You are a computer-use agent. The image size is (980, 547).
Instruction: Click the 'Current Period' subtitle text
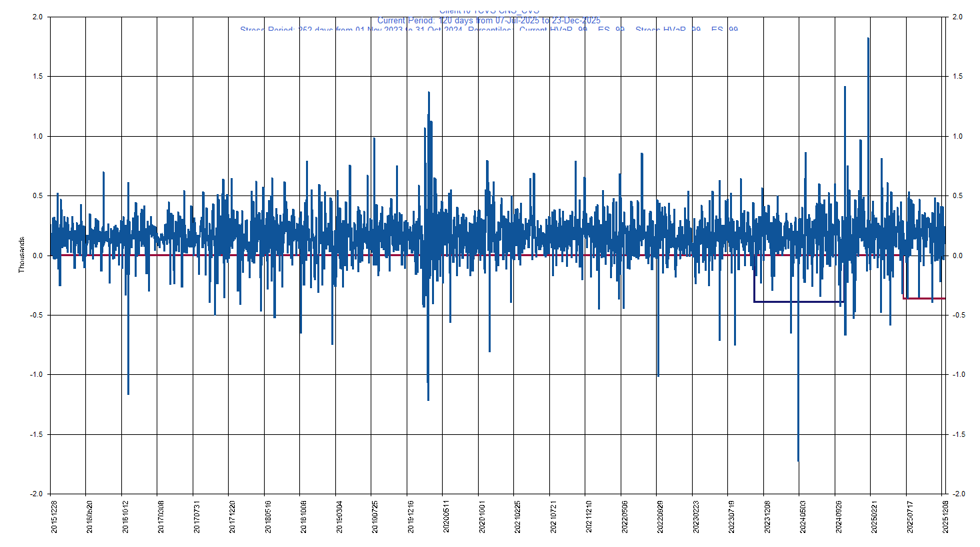(x=489, y=21)
